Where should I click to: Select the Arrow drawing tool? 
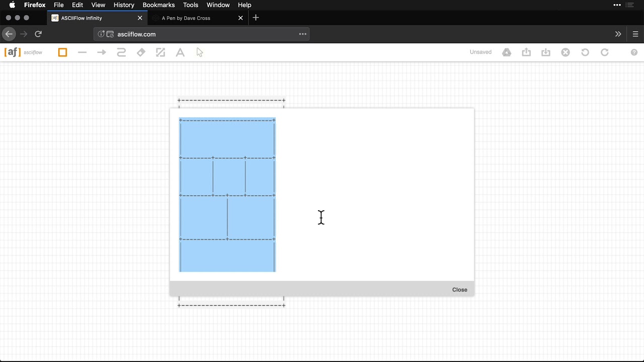[102, 52]
